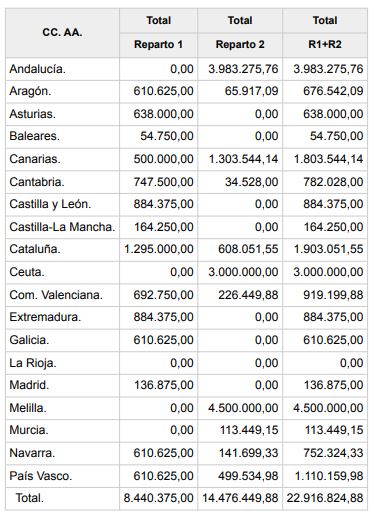
Task: Click the R1+R2 header cell
Action: (x=325, y=45)
